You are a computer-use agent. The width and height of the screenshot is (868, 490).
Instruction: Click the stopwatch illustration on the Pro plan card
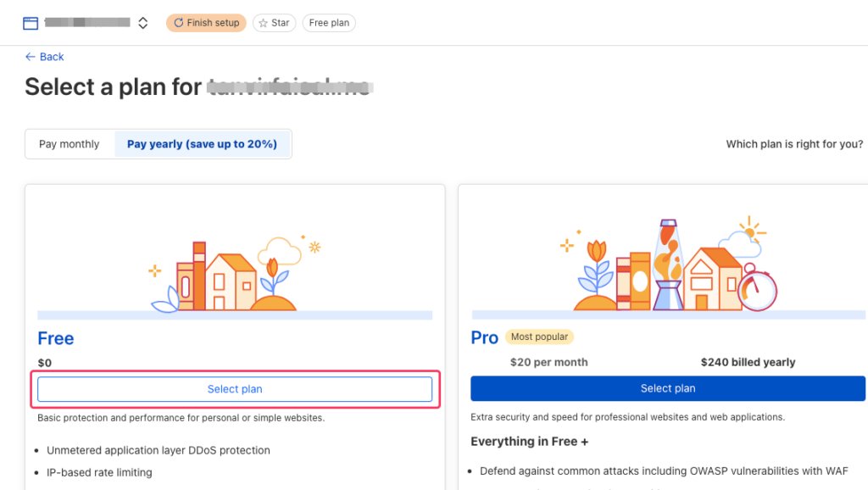pyautogui.click(x=757, y=284)
